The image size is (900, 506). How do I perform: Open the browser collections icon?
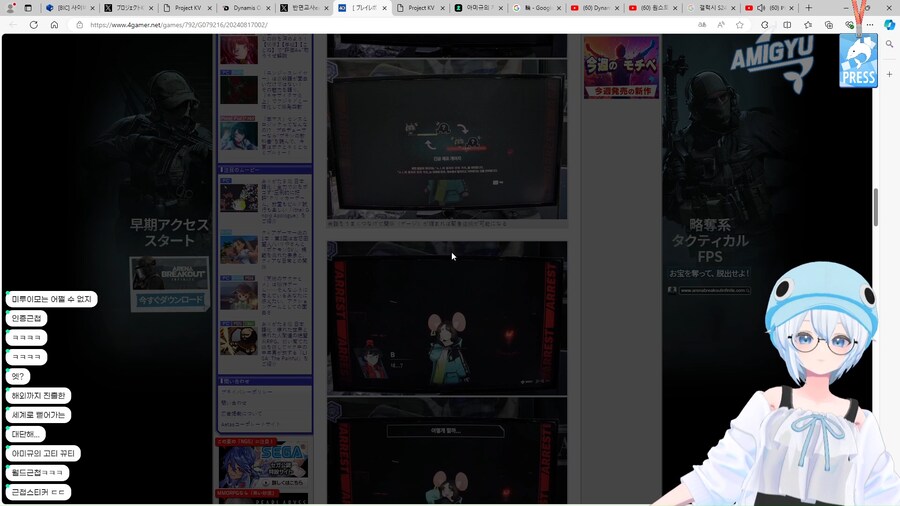(x=829, y=25)
